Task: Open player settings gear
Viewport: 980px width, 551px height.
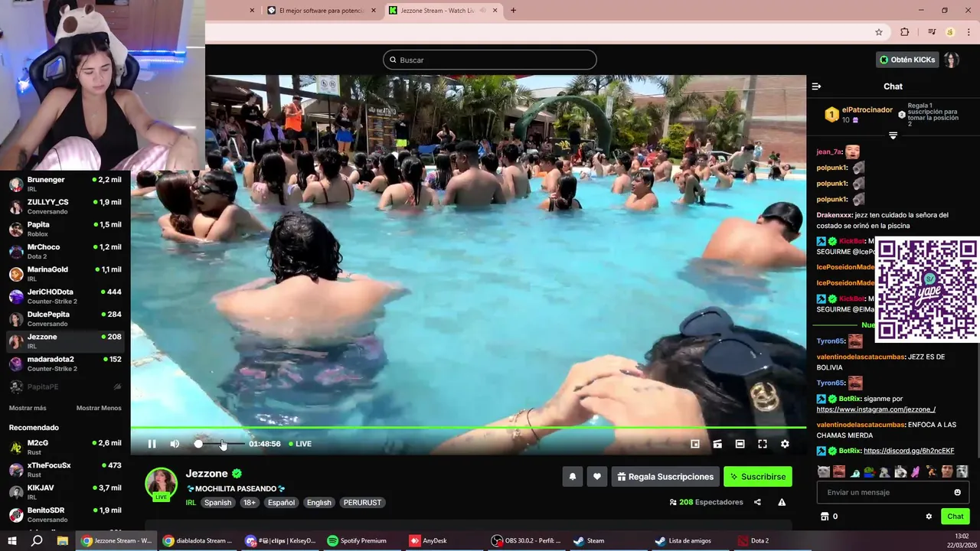Action: click(785, 444)
